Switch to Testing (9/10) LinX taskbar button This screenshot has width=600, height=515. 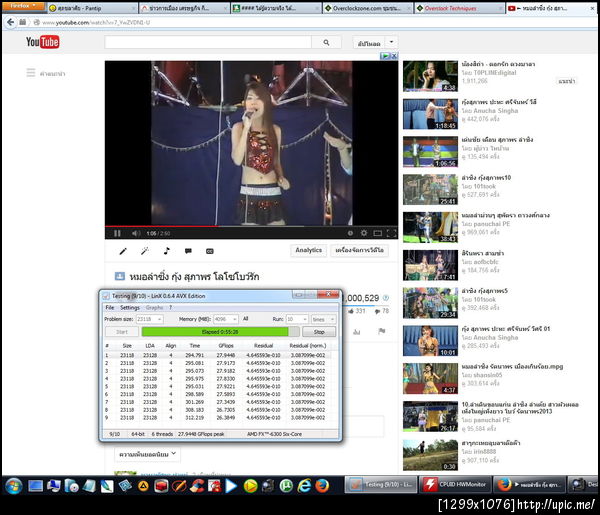tap(381, 484)
